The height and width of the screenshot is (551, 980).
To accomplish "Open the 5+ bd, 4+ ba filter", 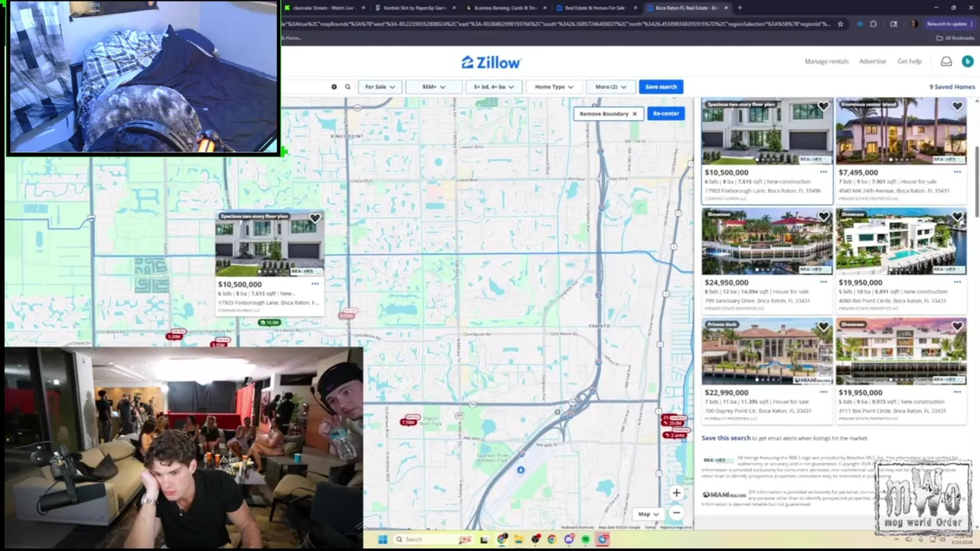I will (494, 87).
